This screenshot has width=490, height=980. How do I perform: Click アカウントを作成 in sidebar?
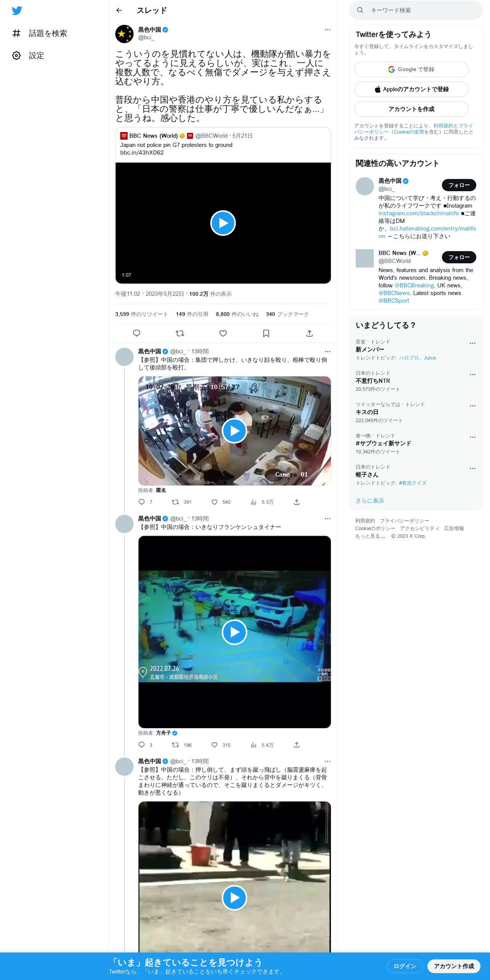pyautogui.click(x=411, y=109)
